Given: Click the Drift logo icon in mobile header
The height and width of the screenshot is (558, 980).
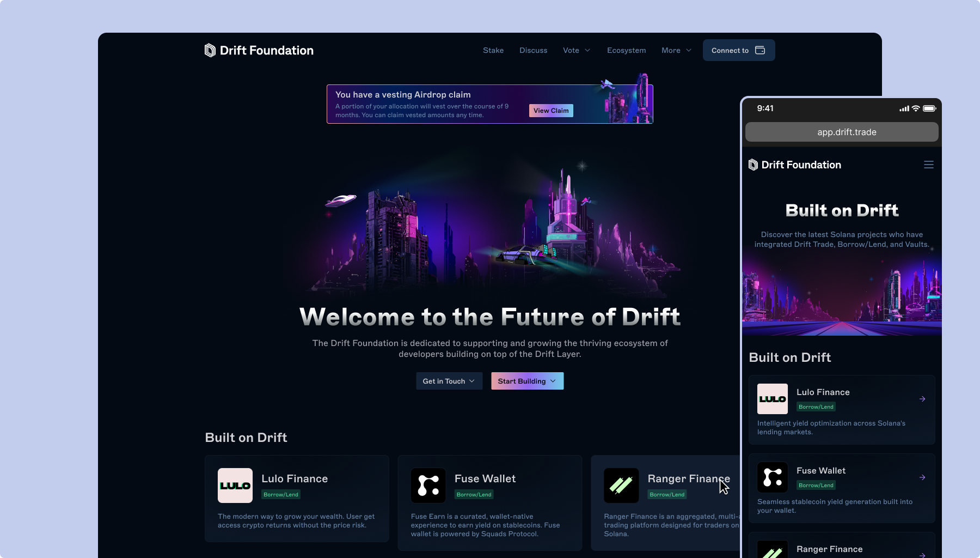Looking at the screenshot, I should click(753, 165).
